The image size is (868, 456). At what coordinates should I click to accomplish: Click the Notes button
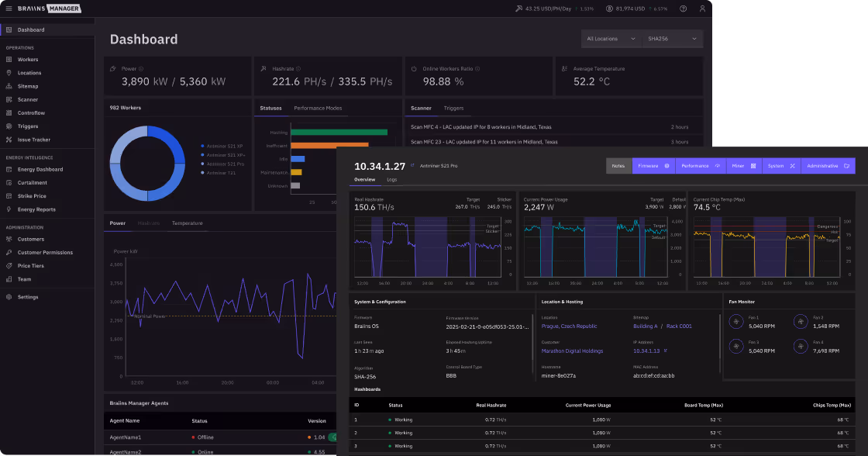click(x=618, y=166)
